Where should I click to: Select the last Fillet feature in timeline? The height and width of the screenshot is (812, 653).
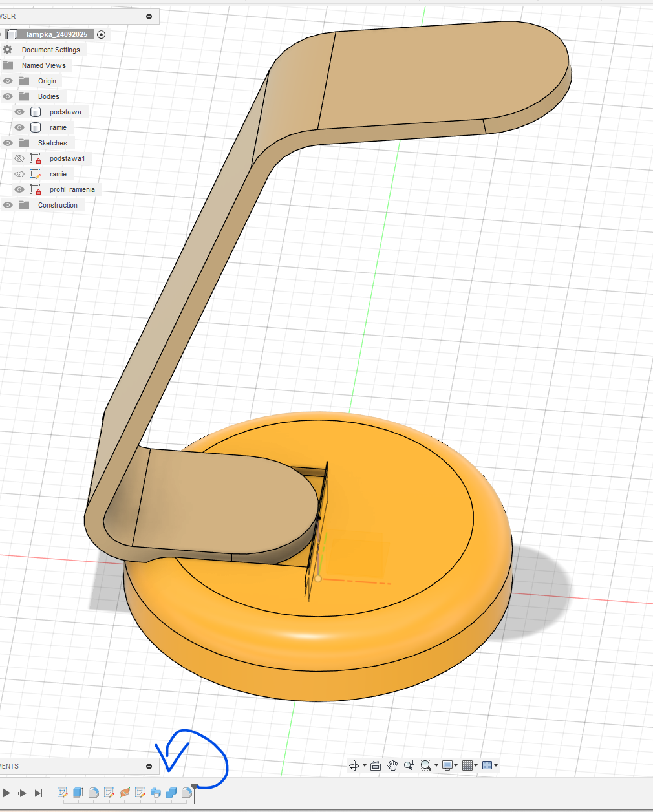[x=186, y=793]
